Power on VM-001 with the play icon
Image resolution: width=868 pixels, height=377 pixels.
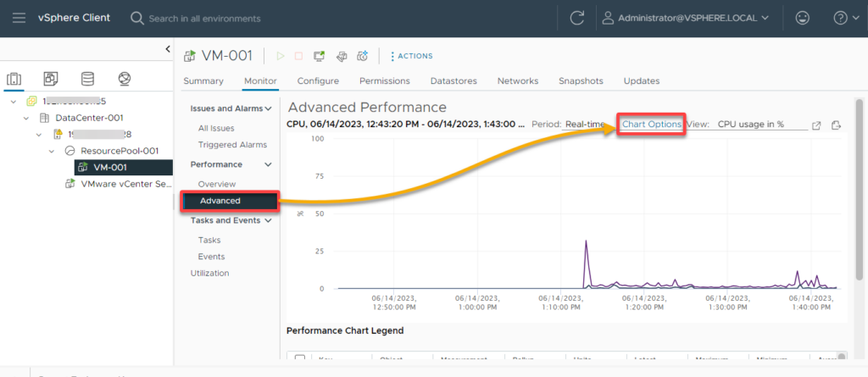point(280,56)
